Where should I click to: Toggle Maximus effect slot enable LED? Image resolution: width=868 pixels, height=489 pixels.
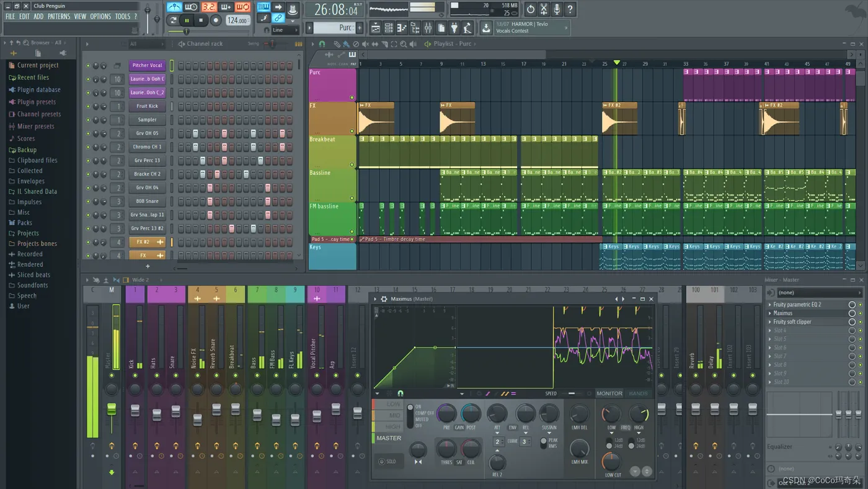[860, 313]
